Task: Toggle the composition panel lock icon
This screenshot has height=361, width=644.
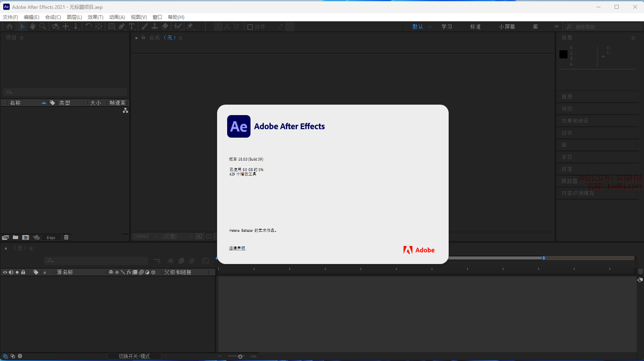Action: pos(143,37)
